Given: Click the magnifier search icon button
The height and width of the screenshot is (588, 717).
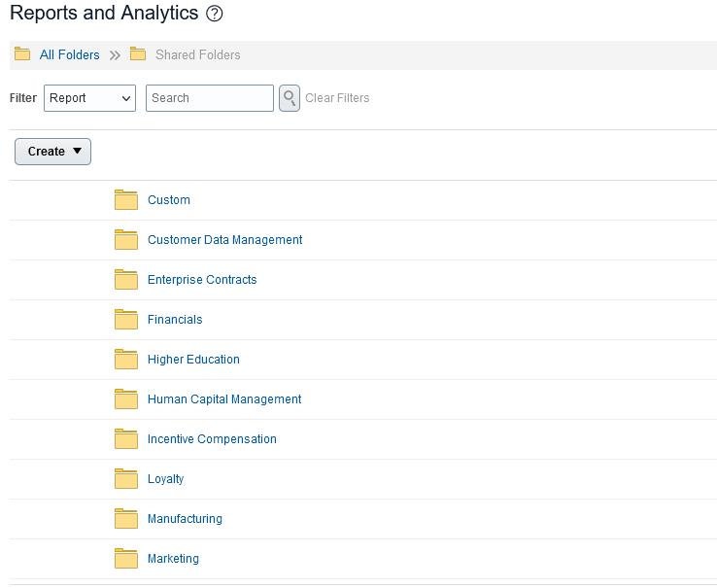Looking at the screenshot, I should pyautogui.click(x=290, y=98).
